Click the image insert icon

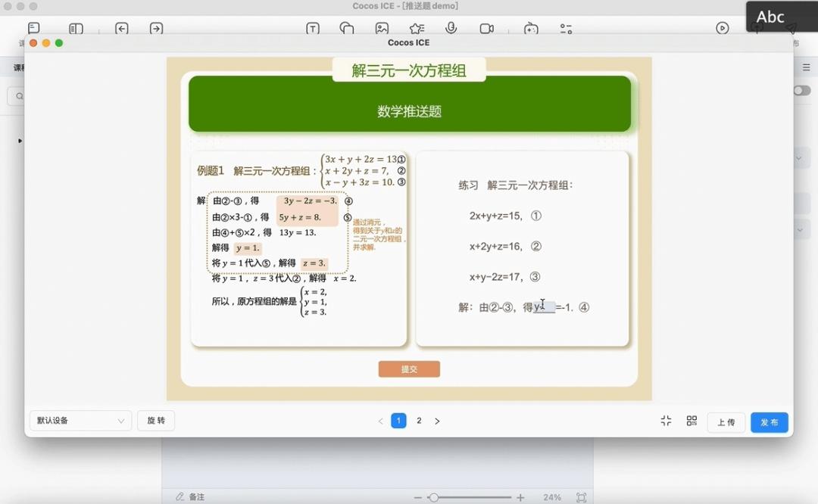(x=382, y=28)
